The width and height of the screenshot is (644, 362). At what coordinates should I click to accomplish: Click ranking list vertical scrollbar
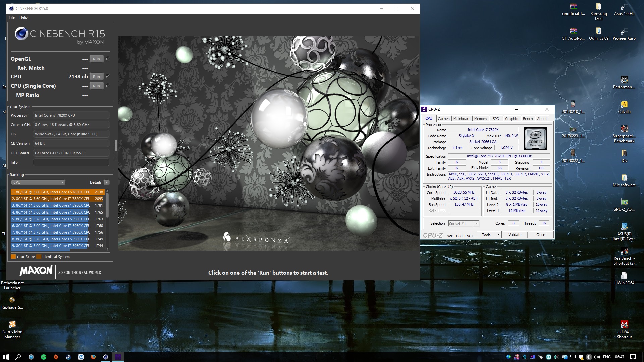coord(107,220)
